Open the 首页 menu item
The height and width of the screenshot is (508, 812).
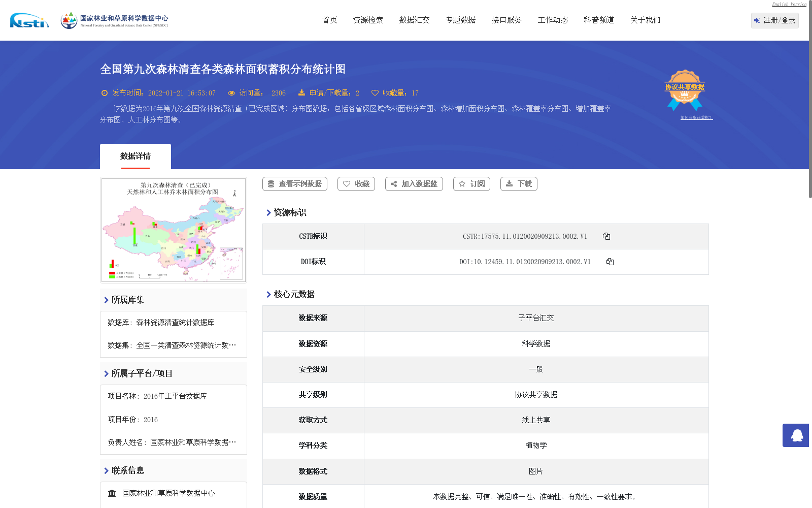click(x=329, y=20)
